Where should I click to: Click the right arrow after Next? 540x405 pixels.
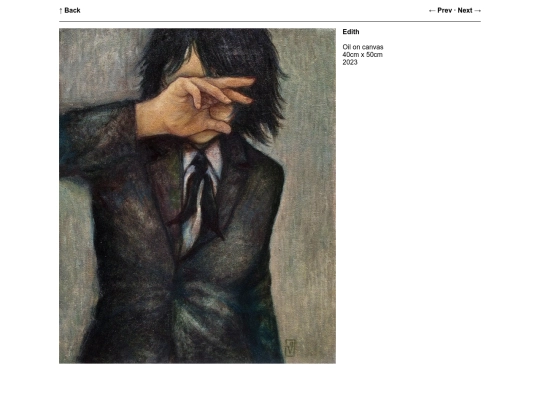[x=477, y=11]
